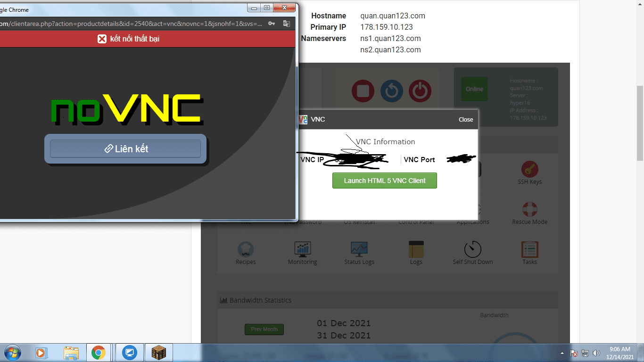Click the blue restart server icon

(x=392, y=91)
